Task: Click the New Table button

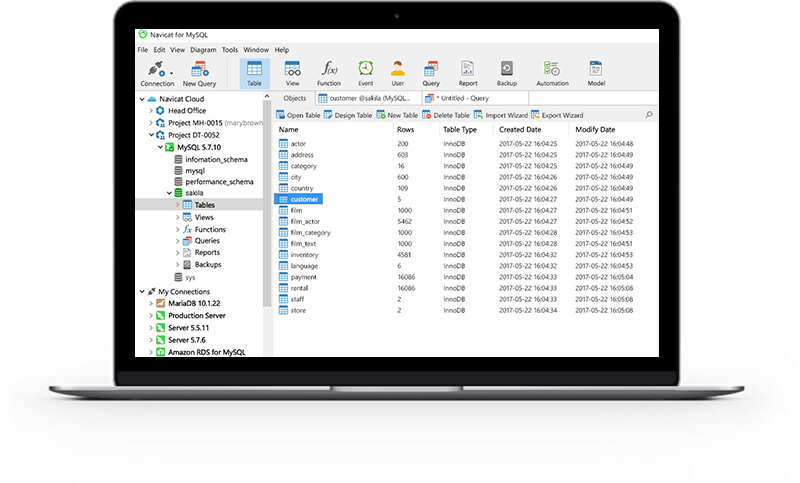Action: [397, 115]
